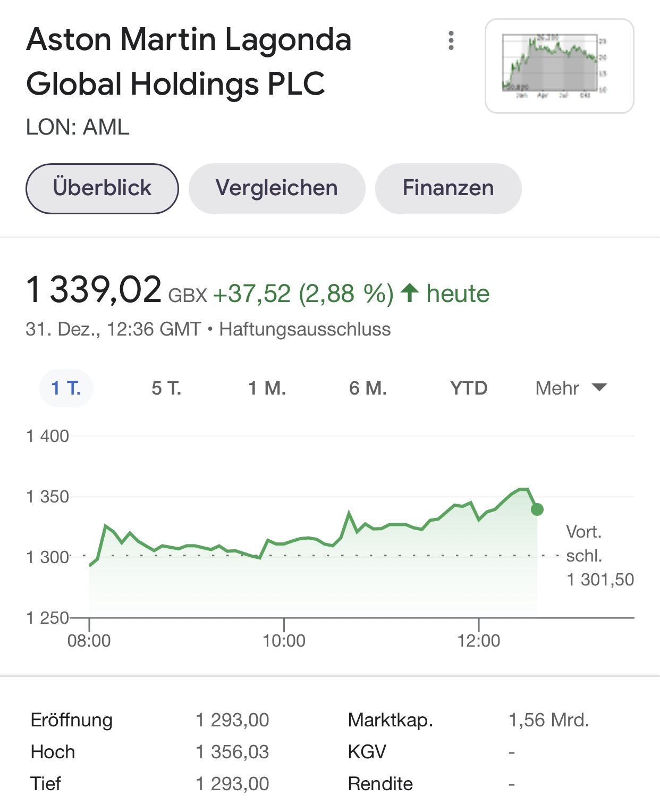This screenshot has height=812, width=660.
Task: Click the LON: AML ticker text
Action: click(78, 128)
